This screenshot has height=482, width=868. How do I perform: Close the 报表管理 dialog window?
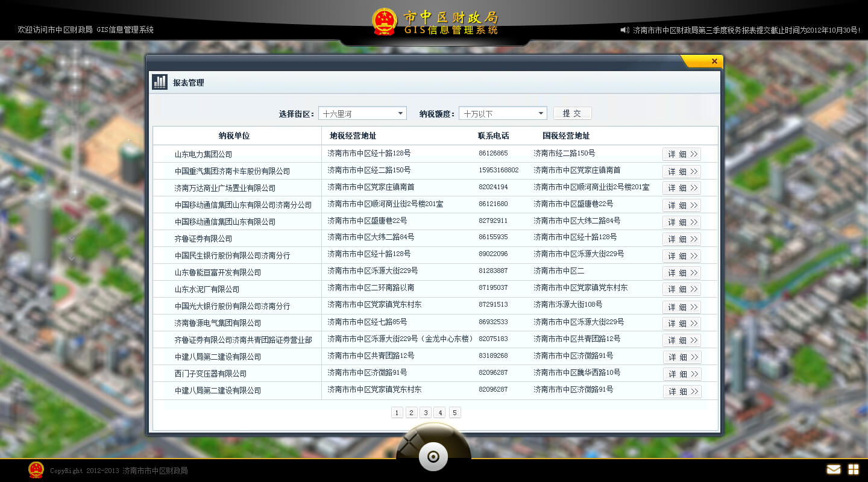(x=714, y=61)
